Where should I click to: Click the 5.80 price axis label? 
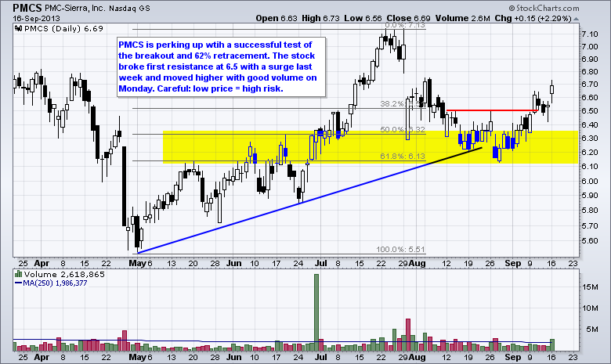590,211
